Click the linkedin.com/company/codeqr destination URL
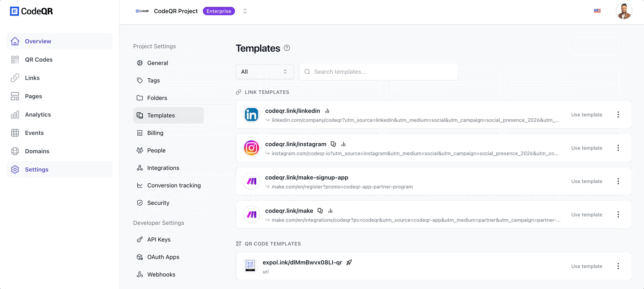The width and height of the screenshot is (644, 289). coord(415,120)
